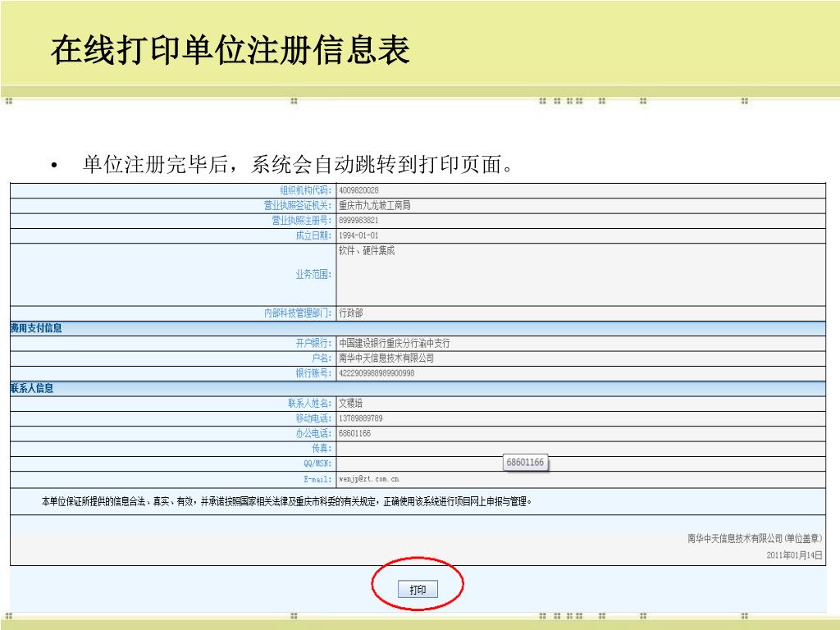Click the 联系人姓名 field value
The width and height of the screenshot is (840, 630).
click(x=351, y=404)
